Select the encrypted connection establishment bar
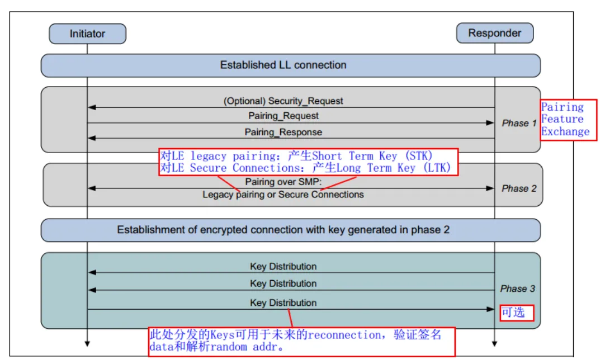 pos(291,230)
